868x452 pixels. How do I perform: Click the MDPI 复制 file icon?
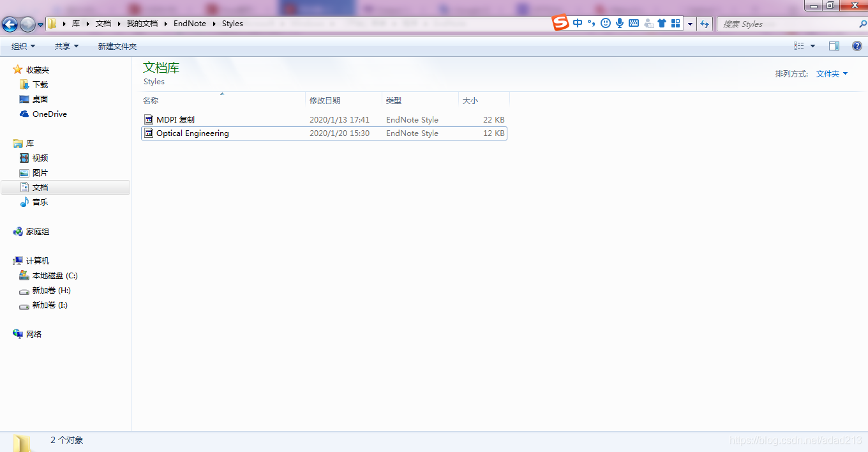pos(149,119)
